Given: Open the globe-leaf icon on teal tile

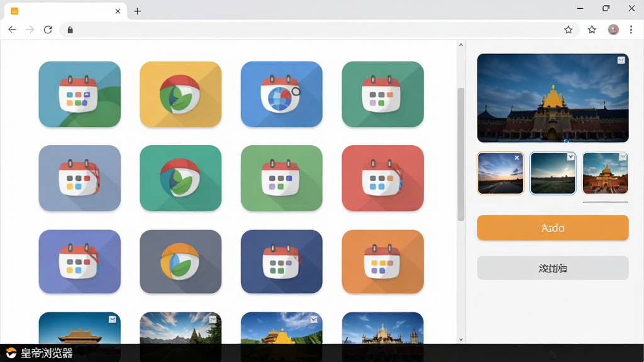Looking at the screenshot, I should coord(180,178).
